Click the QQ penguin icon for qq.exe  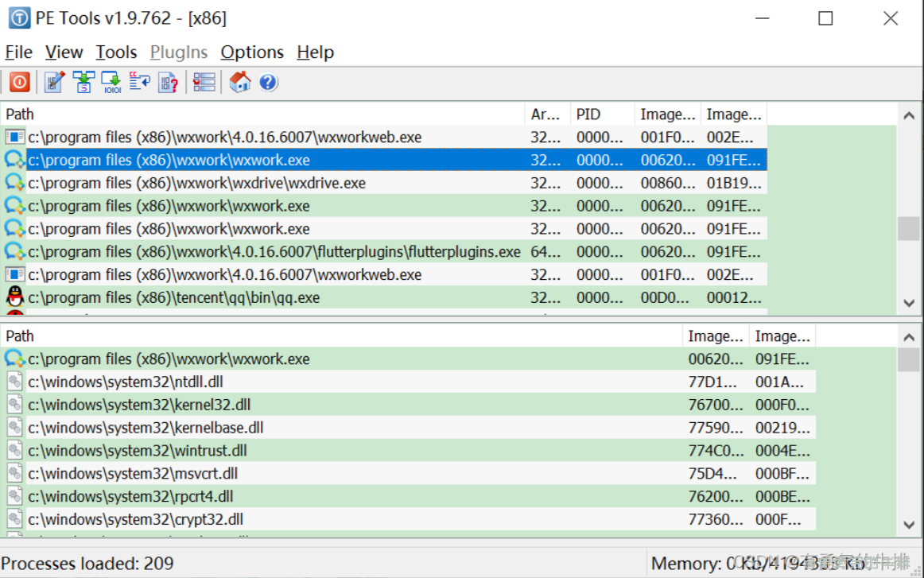(15, 297)
